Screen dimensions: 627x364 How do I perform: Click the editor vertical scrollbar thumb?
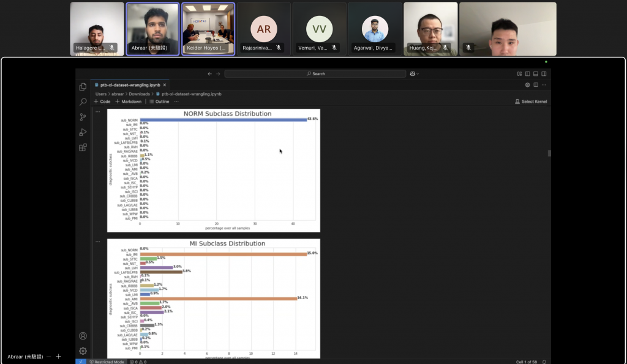tap(549, 153)
